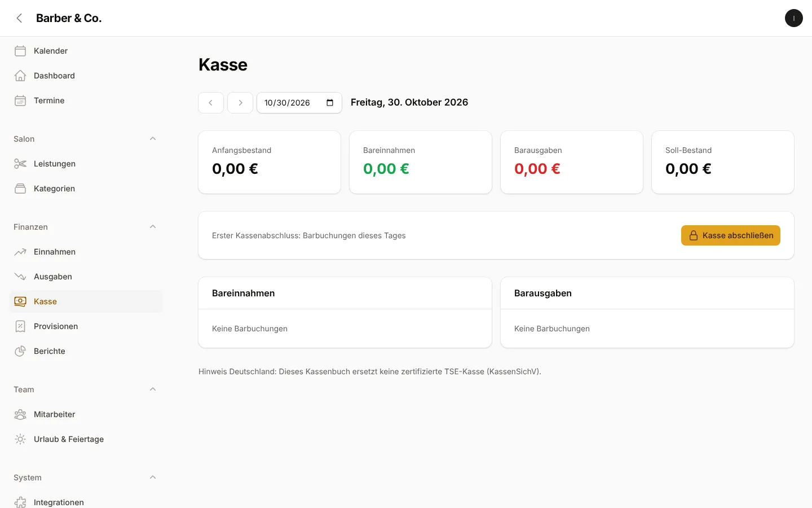Select Leistungen menu item
812x508 pixels.
[86, 164]
